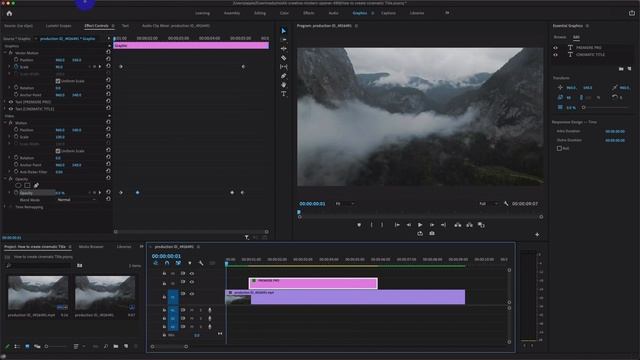Open the Media Browser tab

click(91, 247)
